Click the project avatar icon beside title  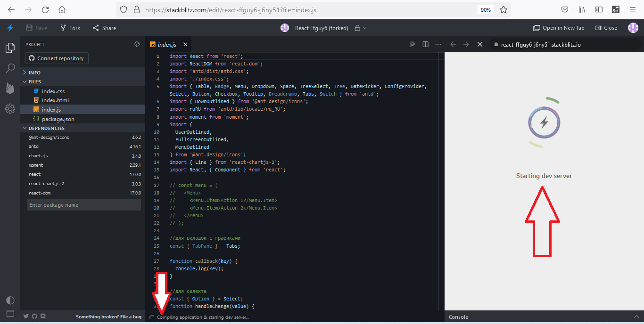tap(285, 28)
